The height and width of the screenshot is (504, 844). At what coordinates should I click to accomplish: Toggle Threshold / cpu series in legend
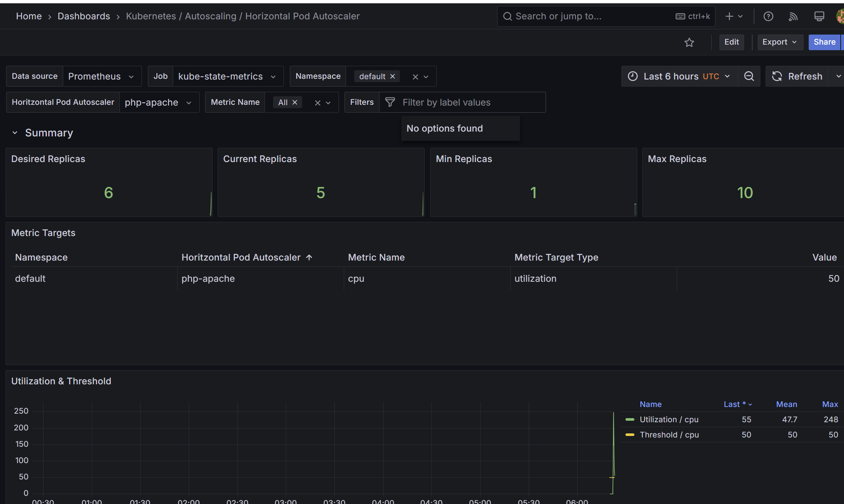click(x=669, y=434)
